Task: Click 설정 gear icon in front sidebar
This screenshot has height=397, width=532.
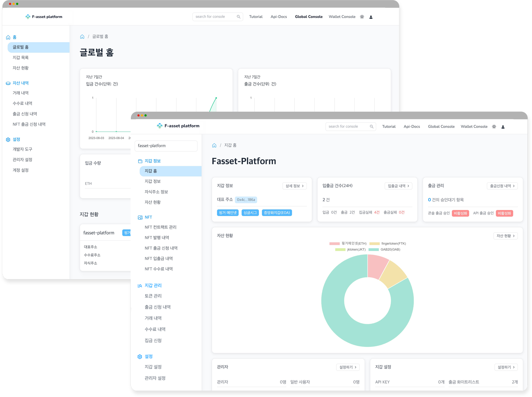Action: tap(140, 357)
